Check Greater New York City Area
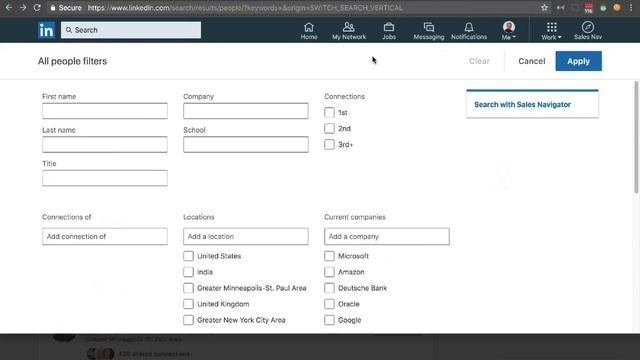 188,320
